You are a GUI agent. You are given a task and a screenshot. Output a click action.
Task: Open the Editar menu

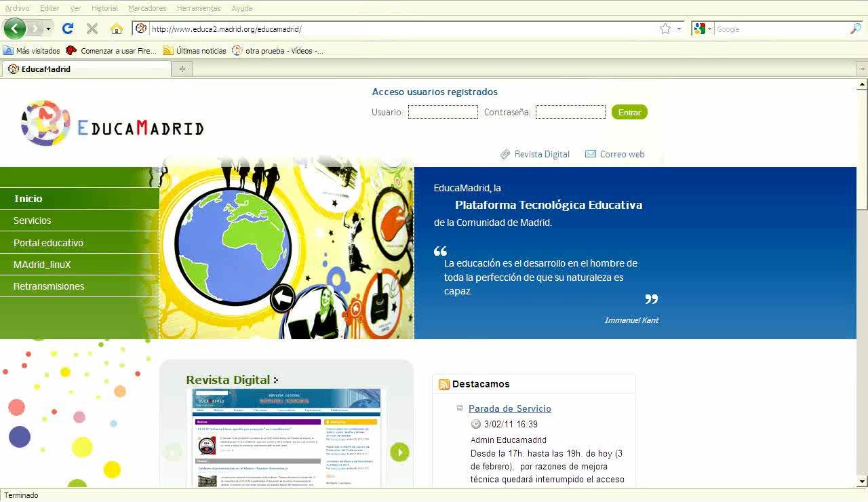pos(50,8)
